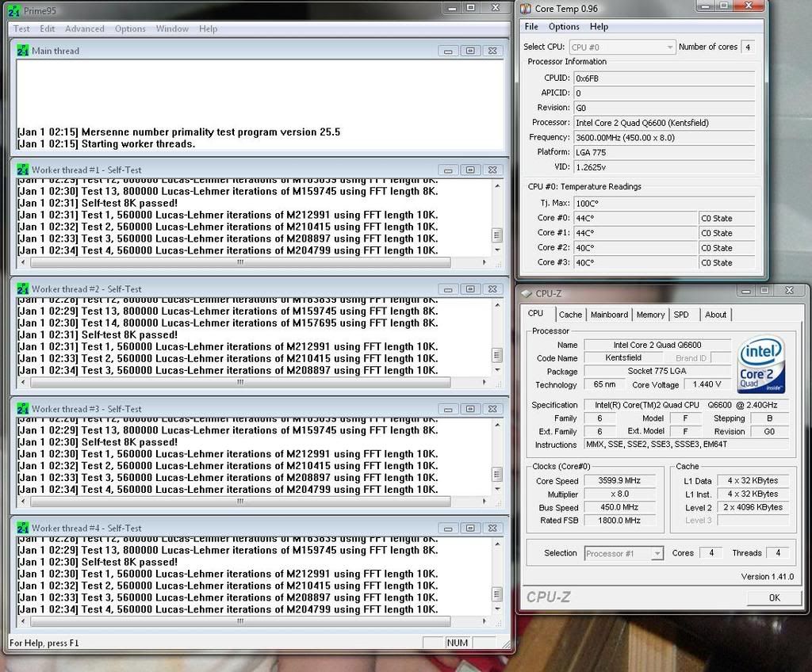
Task: Open the File menu in Core Temp
Action: click(x=531, y=27)
